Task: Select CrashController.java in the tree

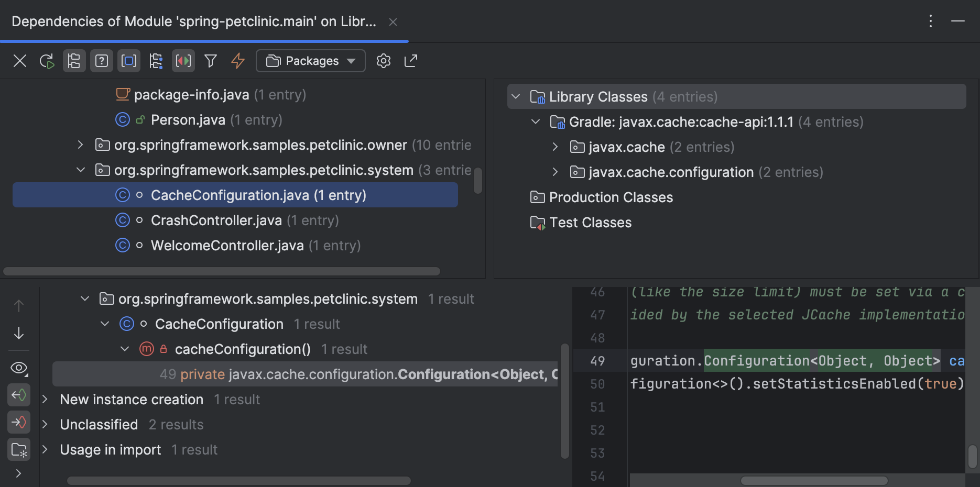Action: [x=216, y=220]
